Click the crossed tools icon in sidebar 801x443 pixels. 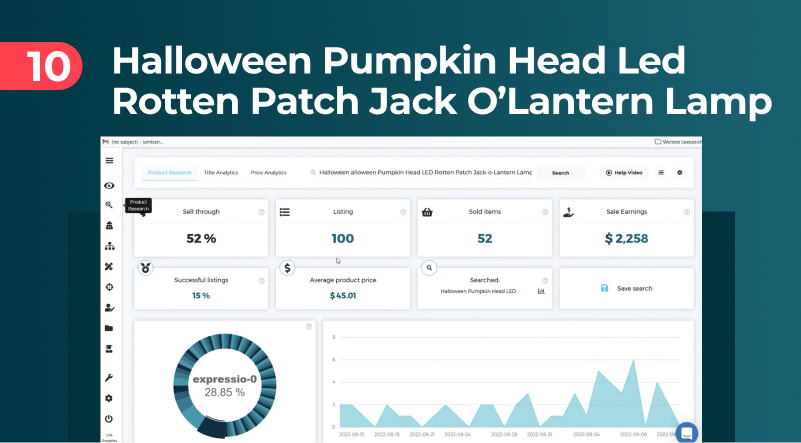[109, 267]
